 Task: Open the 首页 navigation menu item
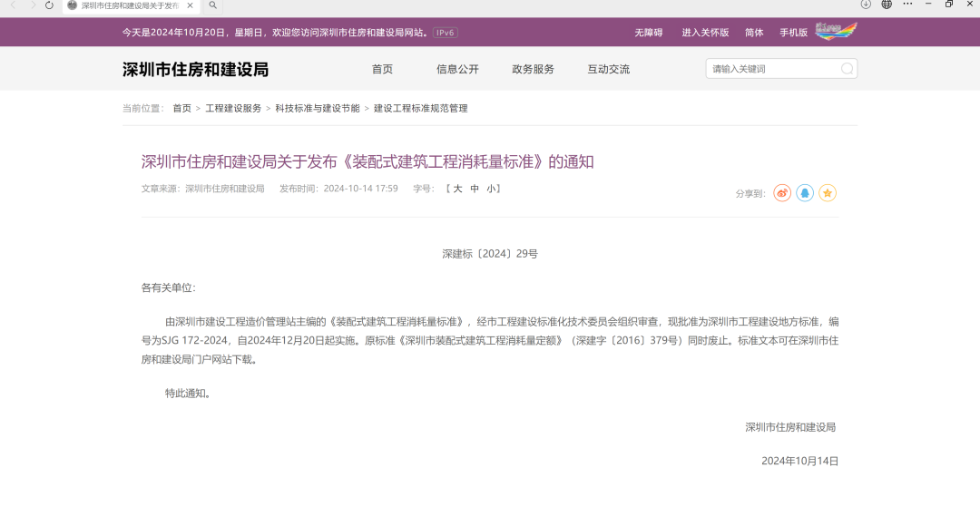pyautogui.click(x=383, y=69)
